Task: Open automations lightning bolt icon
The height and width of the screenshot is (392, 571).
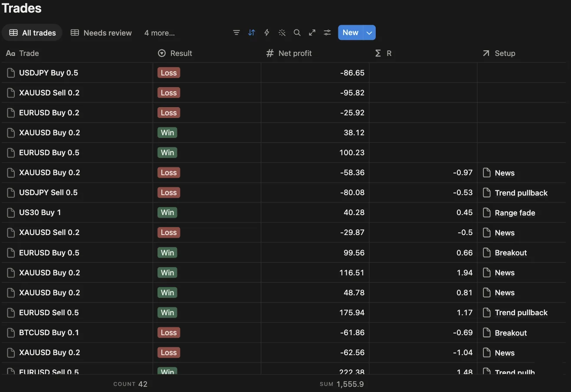Action: pos(267,33)
